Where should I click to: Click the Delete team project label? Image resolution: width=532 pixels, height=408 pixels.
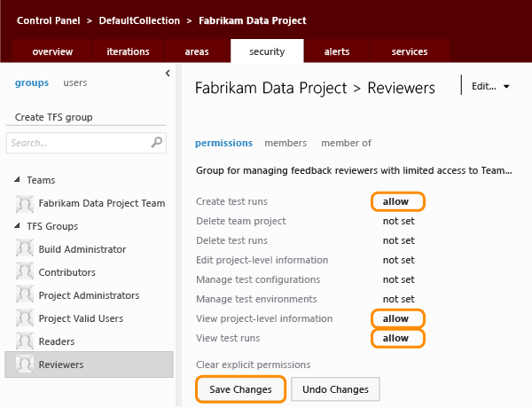tap(241, 222)
